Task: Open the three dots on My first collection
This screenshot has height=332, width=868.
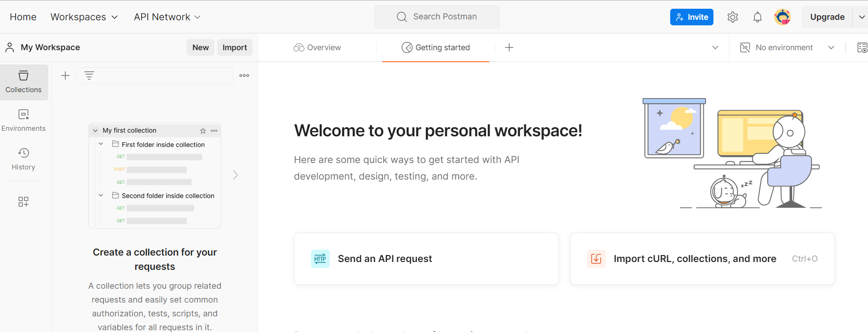Action: click(214, 131)
